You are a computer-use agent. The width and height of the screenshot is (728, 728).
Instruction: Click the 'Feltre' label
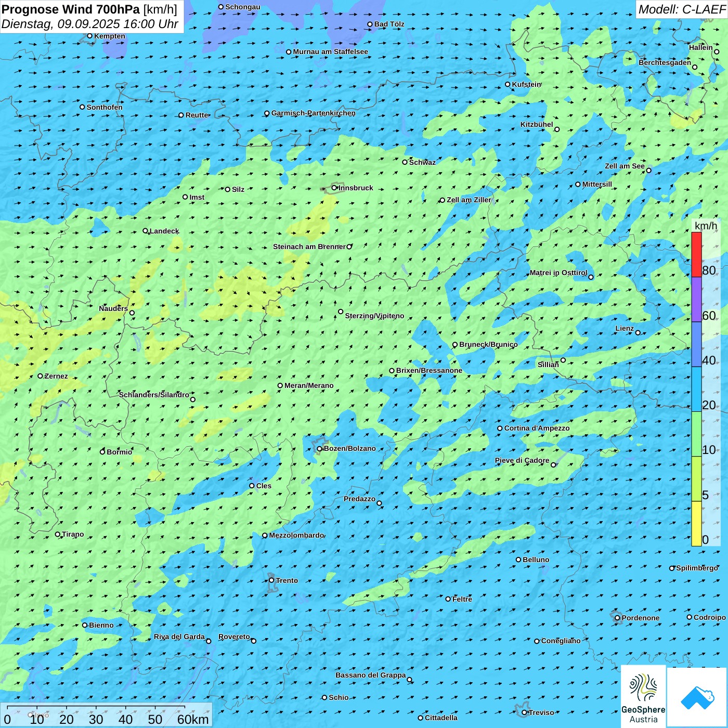pos(462,599)
